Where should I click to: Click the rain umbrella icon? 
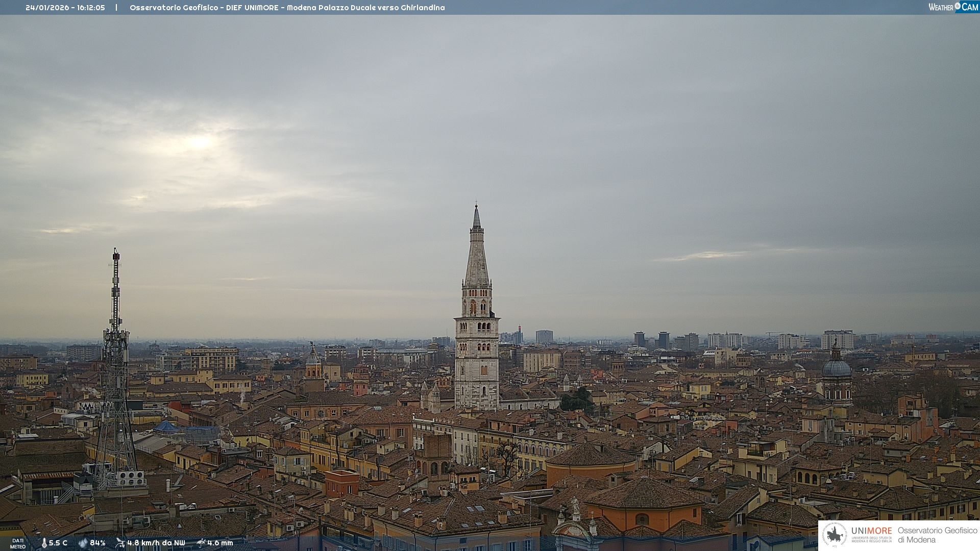[x=201, y=543]
